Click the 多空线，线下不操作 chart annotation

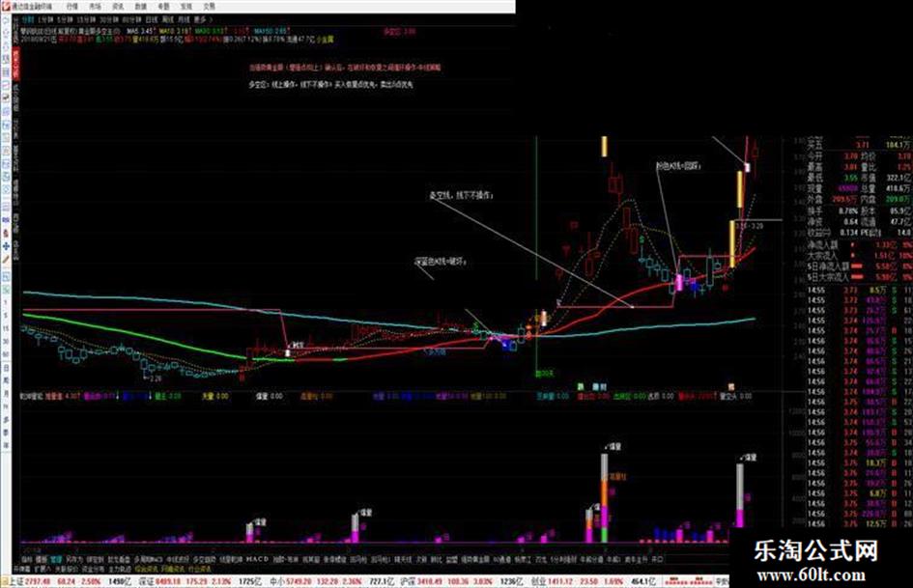461,196
